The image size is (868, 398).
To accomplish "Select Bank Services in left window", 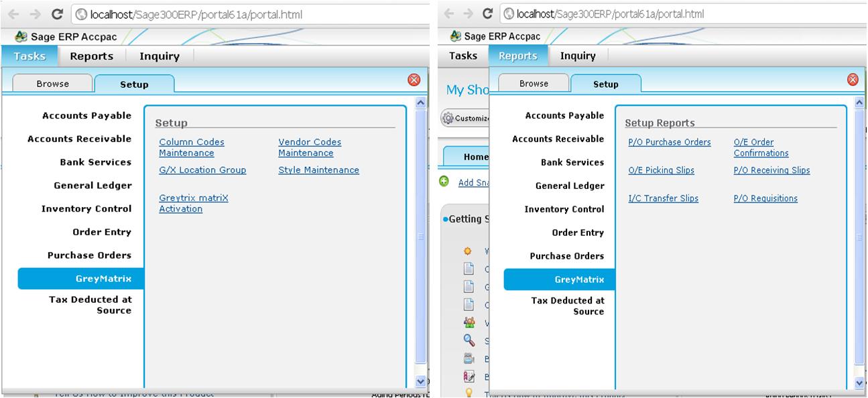I will click(96, 162).
